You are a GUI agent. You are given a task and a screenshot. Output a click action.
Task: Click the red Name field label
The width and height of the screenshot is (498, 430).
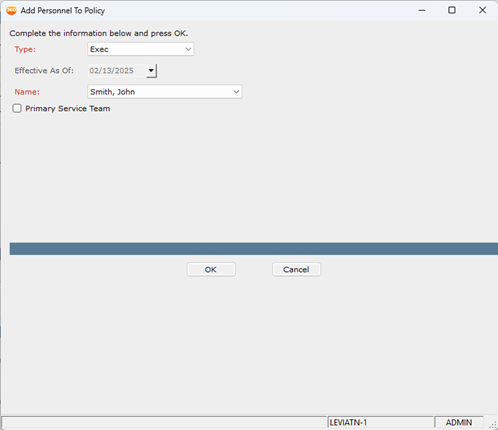[27, 92]
